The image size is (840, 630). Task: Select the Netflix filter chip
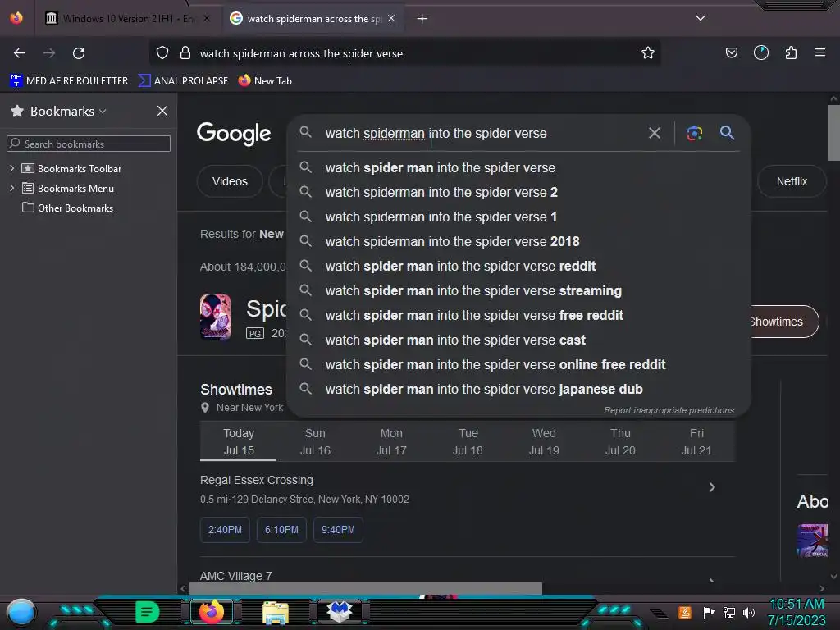(x=792, y=181)
